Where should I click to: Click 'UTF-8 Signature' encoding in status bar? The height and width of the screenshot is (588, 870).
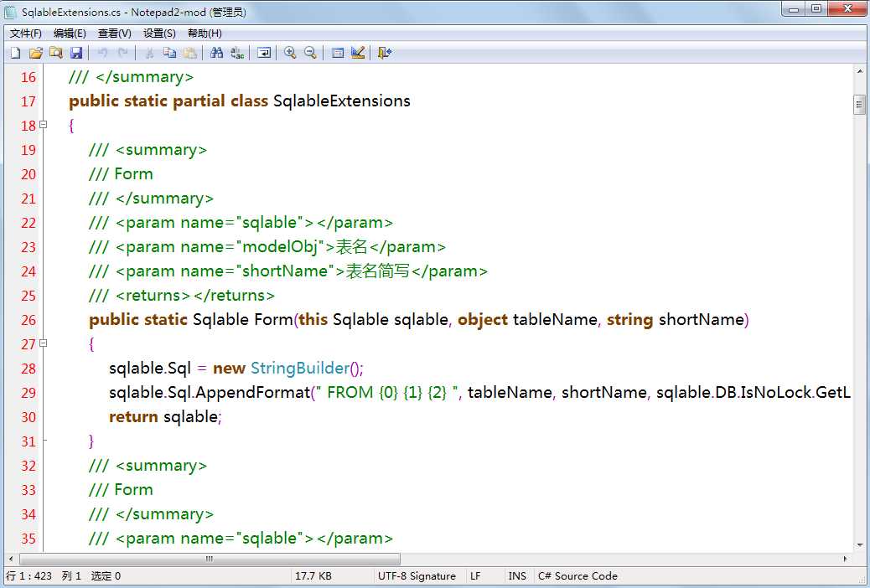coord(417,575)
